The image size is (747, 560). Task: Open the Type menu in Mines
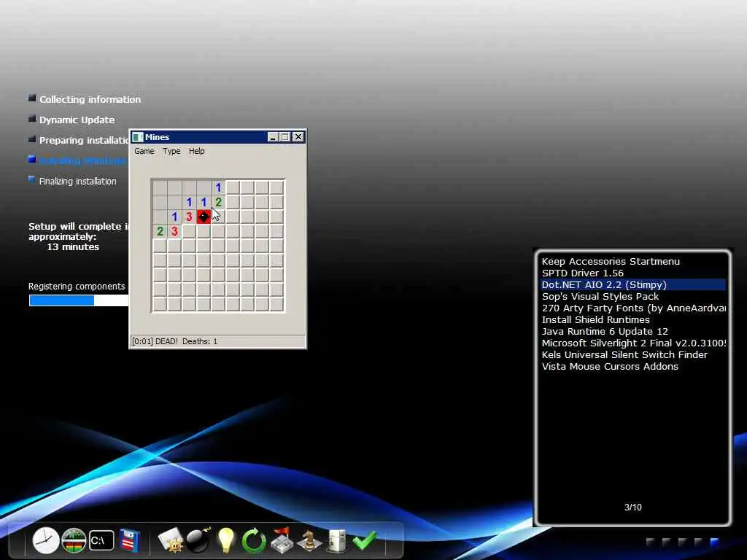[171, 151]
